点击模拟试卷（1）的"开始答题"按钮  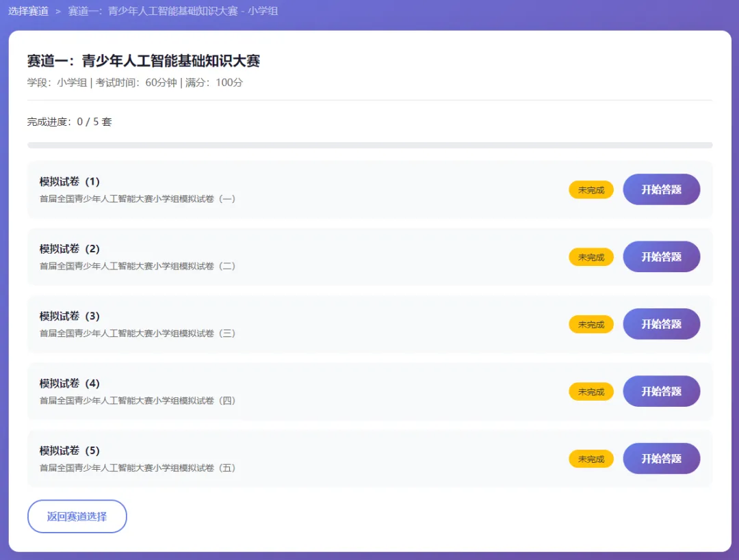661,189
